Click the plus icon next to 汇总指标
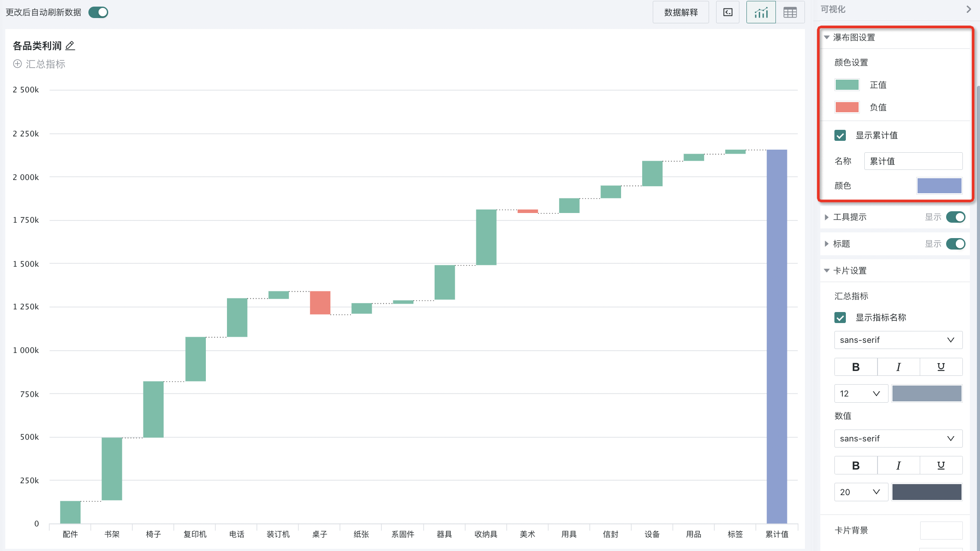 click(x=17, y=64)
